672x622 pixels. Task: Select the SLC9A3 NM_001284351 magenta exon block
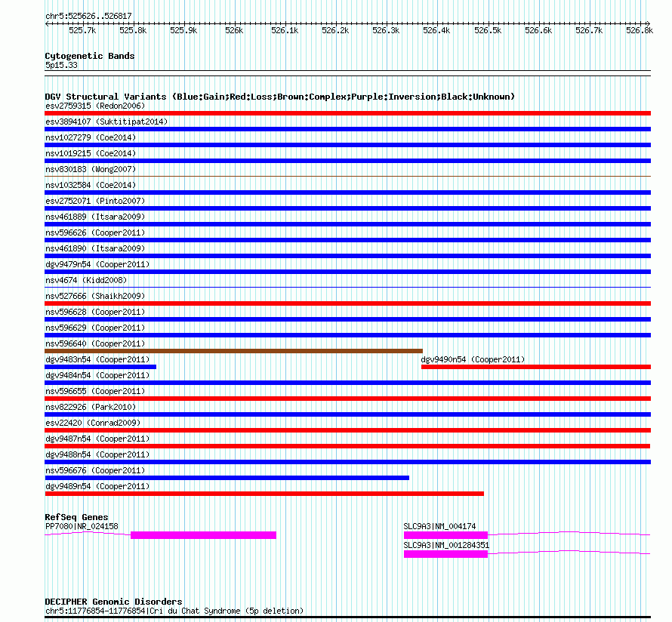(445, 554)
